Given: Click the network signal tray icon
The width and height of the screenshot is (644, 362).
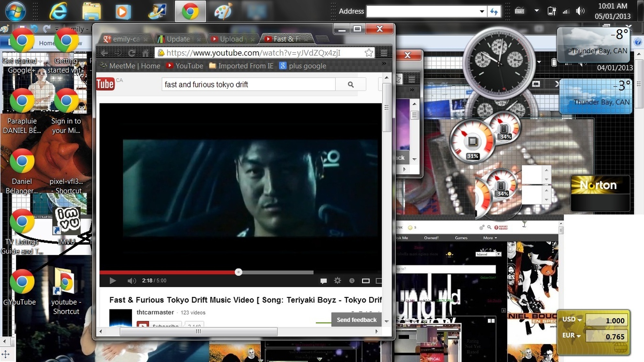Looking at the screenshot, I should pos(566,11).
